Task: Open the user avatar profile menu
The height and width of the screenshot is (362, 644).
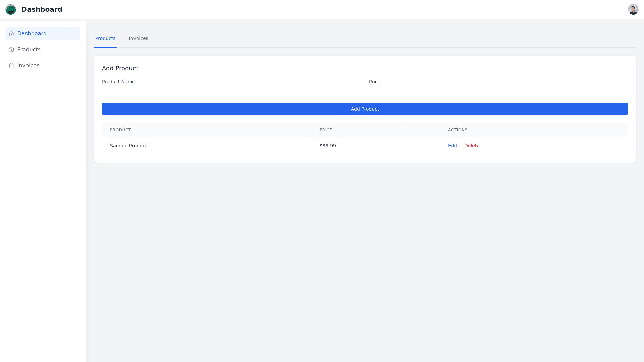Action: coord(633,9)
